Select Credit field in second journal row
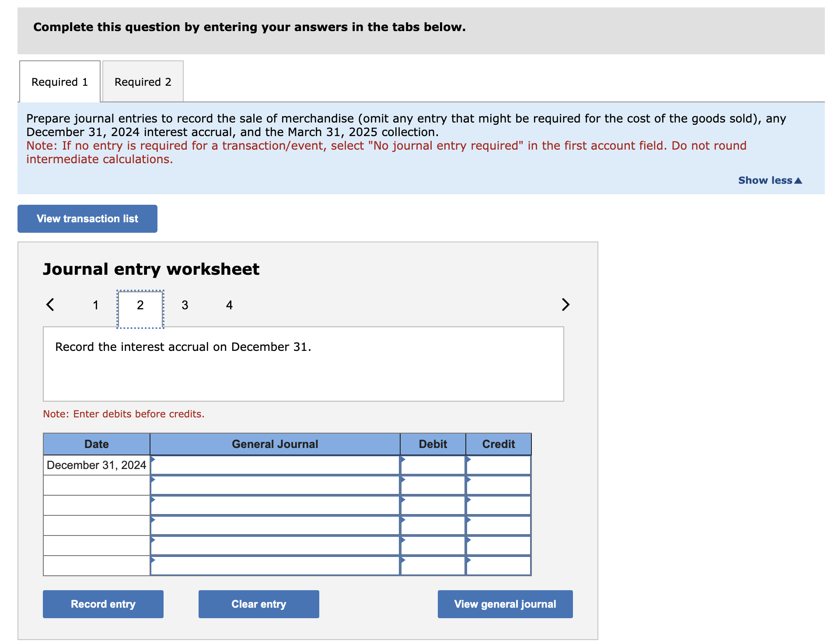The image size is (831, 644). coord(499,485)
